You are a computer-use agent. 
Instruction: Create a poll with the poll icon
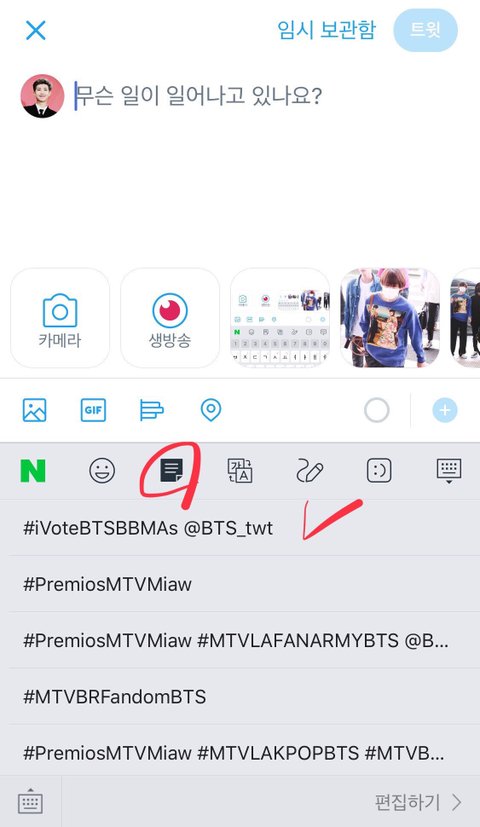tap(151, 410)
